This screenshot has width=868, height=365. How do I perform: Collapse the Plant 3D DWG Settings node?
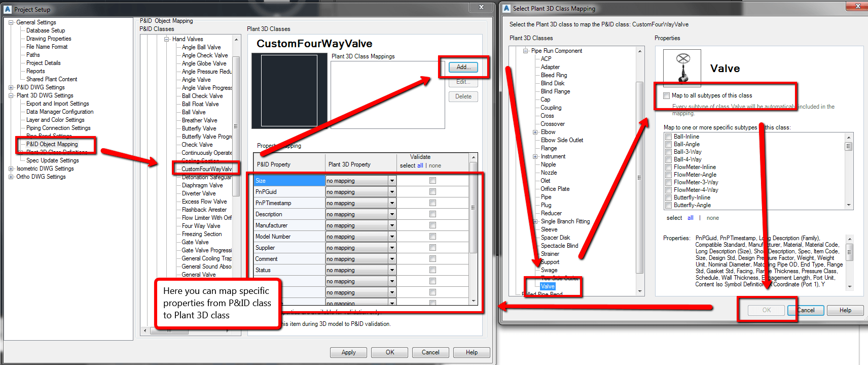click(11, 95)
